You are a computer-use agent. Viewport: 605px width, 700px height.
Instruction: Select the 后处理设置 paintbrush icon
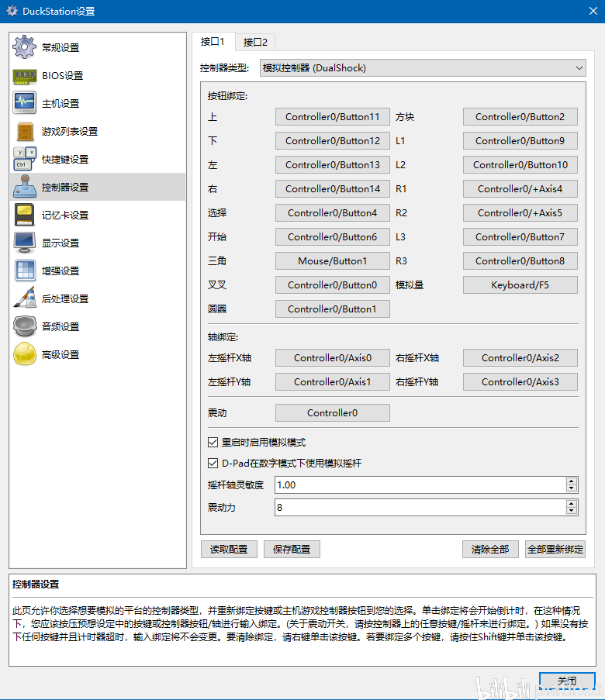click(25, 298)
